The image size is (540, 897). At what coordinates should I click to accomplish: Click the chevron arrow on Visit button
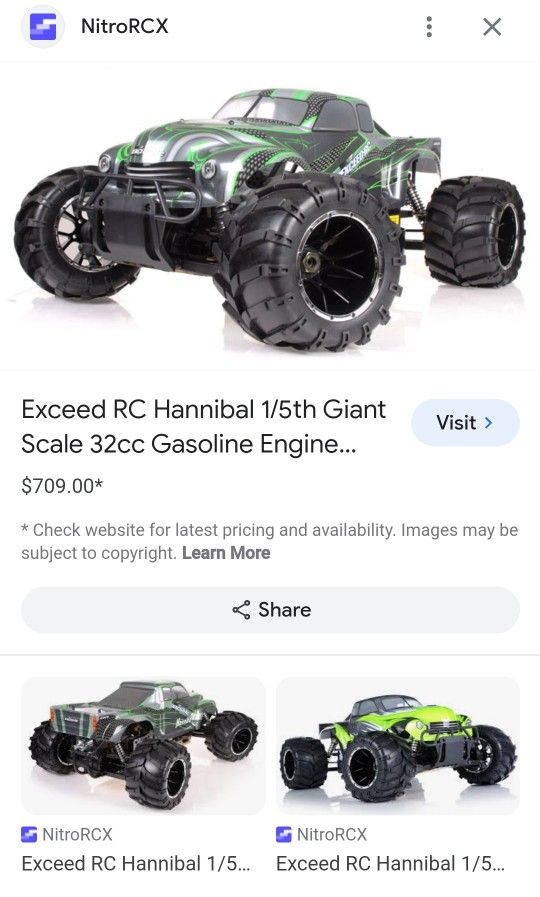tap(489, 423)
